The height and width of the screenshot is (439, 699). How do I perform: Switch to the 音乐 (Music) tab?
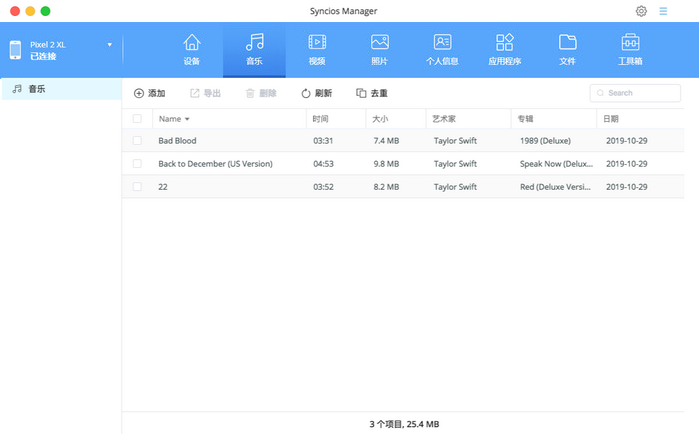[254, 50]
